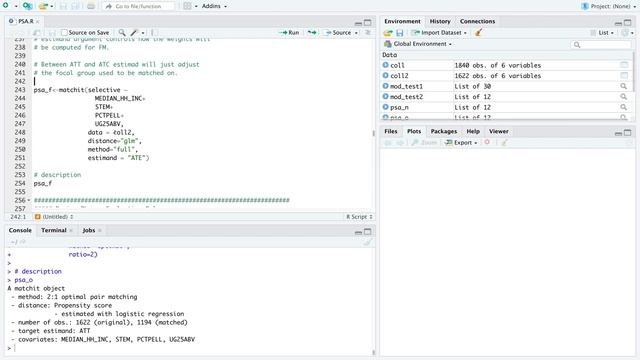Image resolution: width=640 pixels, height=360 pixels.
Task: Expand the psa_n list object
Action: tap(385, 107)
